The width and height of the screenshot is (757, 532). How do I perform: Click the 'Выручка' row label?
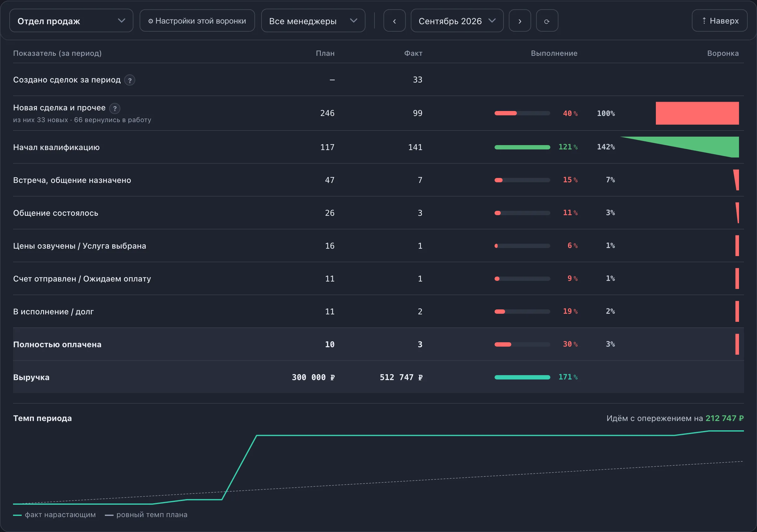[31, 378]
